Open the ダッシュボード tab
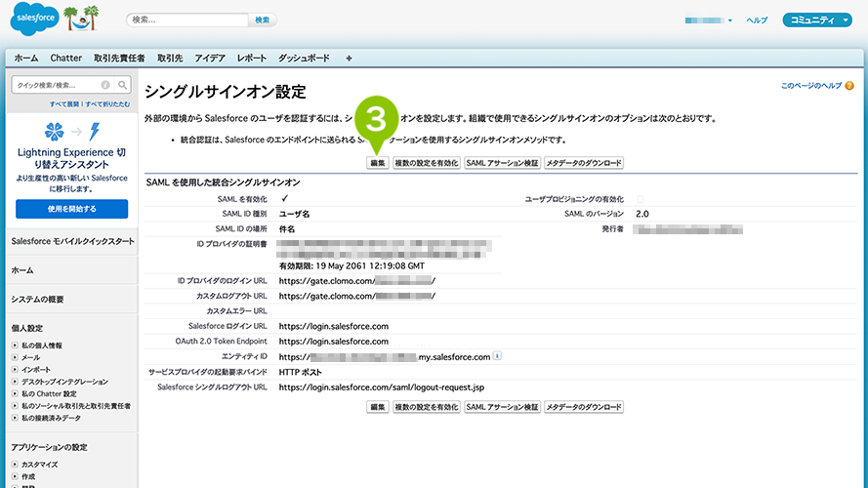Image resolution: width=868 pixels, height=488 pixels. tap(304, 59)
